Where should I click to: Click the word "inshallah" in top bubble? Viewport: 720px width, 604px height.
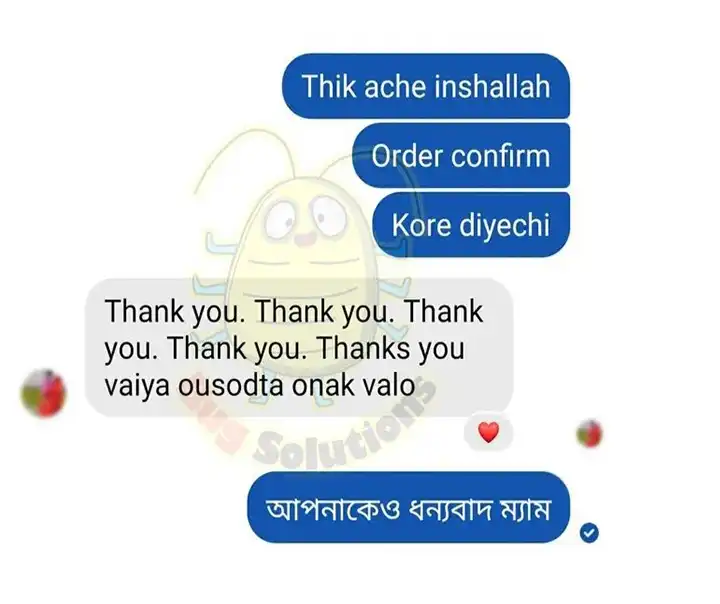492,86
